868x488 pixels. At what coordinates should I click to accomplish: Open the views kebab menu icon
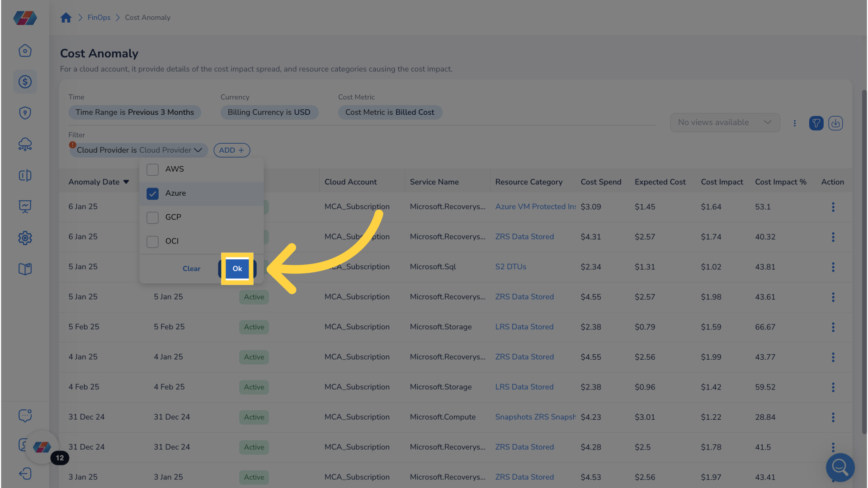[x=795, y=123]
